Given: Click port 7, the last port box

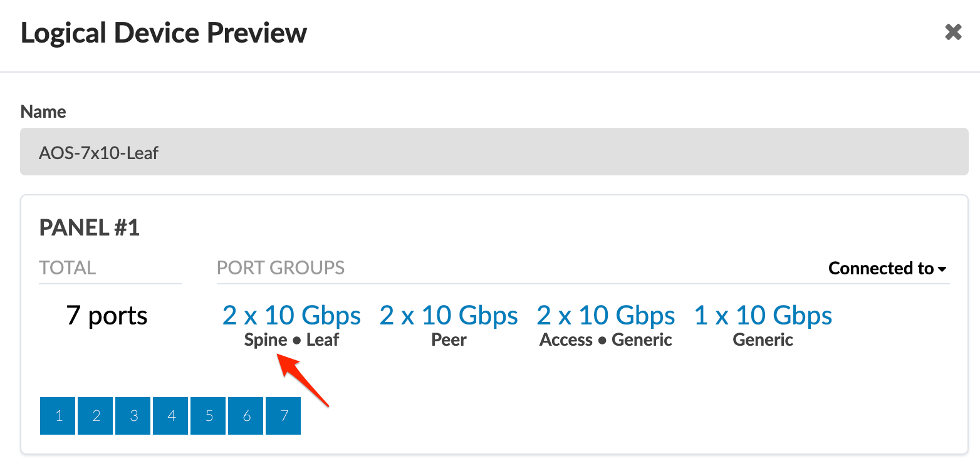Looking at the screenshot, I should click(283, 416).
